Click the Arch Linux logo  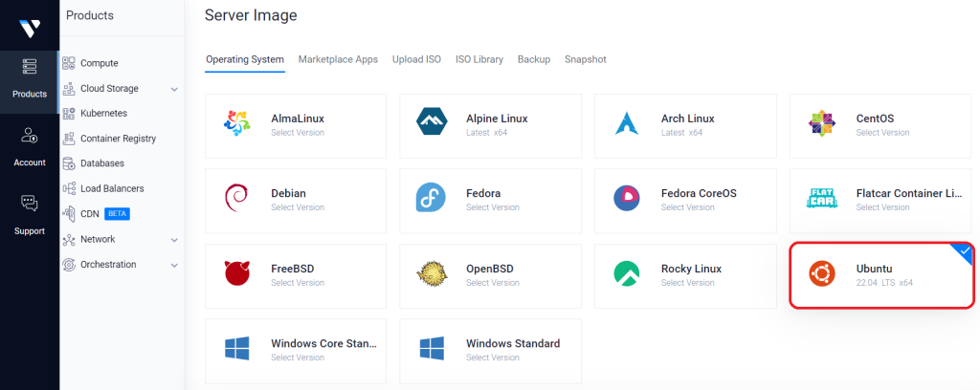pos(626,123)
